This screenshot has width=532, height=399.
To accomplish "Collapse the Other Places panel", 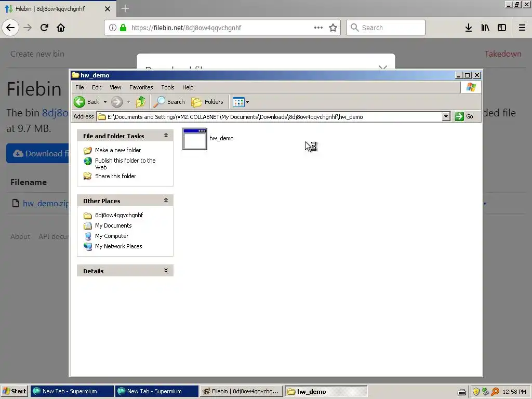I will pyautogui.click(x=166, y=200).
